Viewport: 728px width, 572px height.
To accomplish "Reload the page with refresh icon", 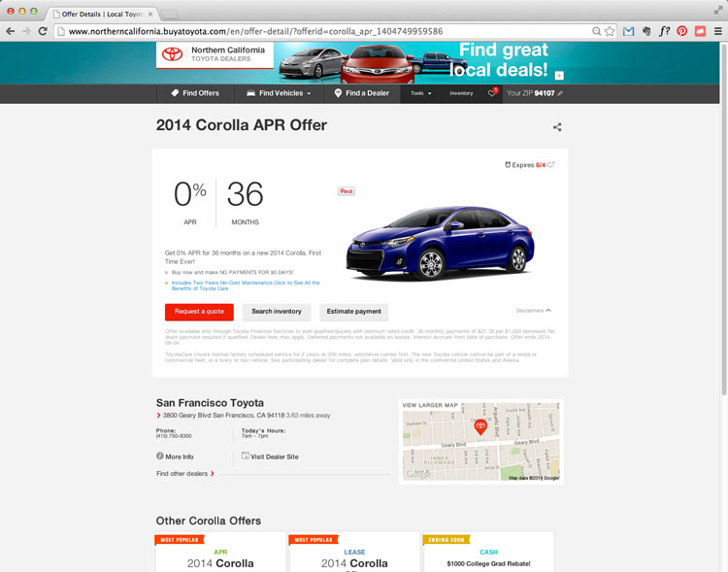I will [x=43, y=31].
